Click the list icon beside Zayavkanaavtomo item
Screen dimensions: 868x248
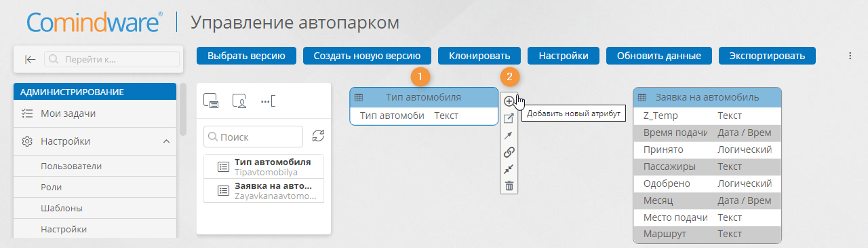coord(223,190)
